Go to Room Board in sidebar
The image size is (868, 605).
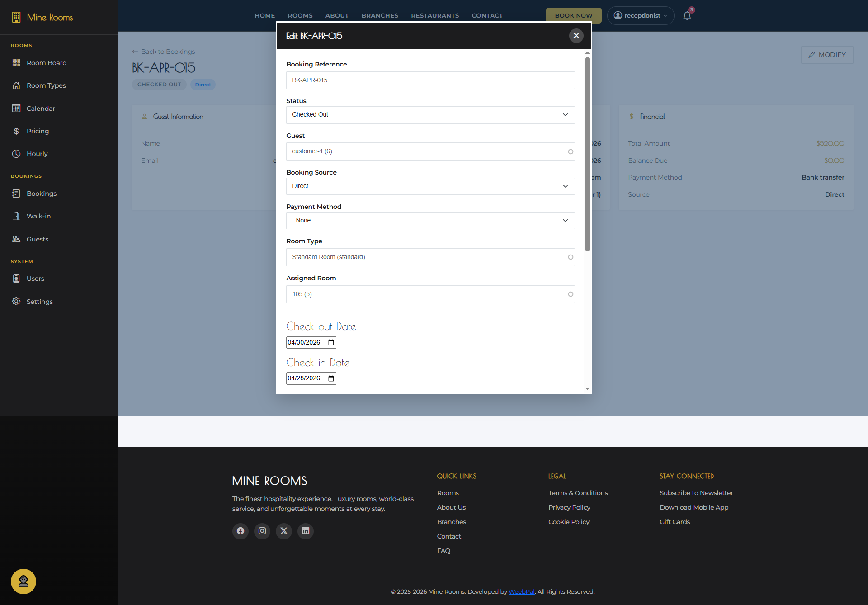[46, 63]
